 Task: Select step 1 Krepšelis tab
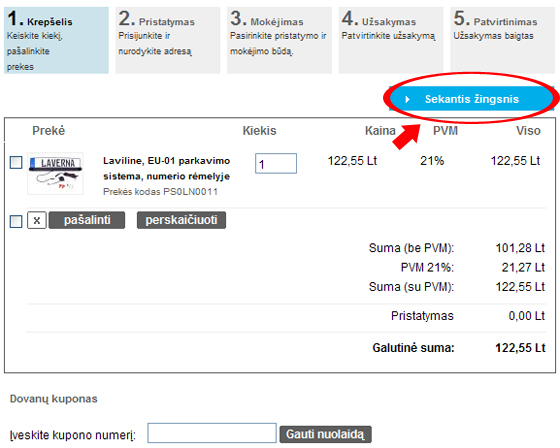(x=56, y=40)
